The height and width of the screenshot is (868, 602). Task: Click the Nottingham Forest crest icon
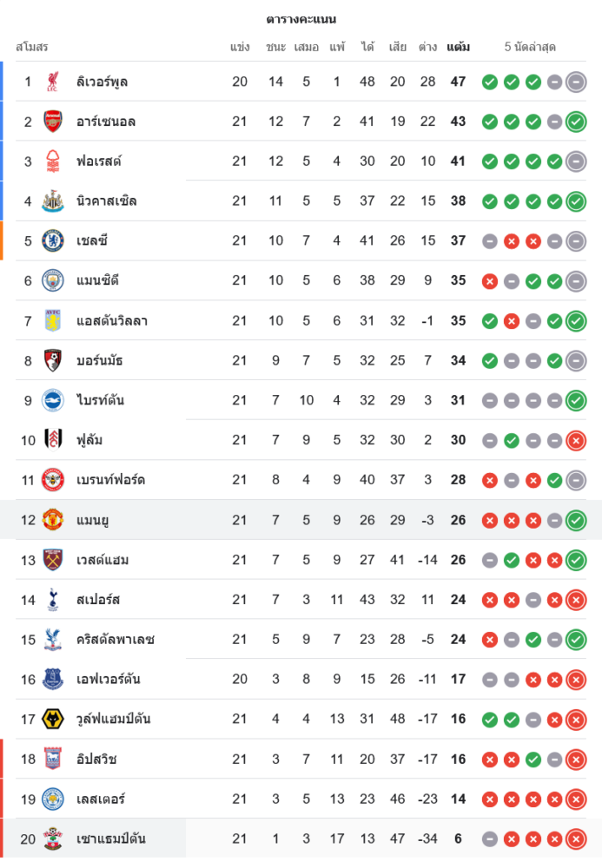click(x=54, y=161)
